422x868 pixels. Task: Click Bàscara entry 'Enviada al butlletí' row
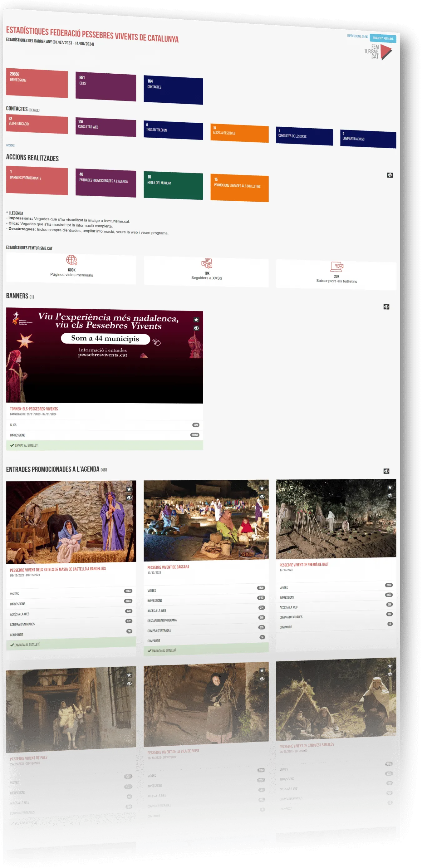206,649
